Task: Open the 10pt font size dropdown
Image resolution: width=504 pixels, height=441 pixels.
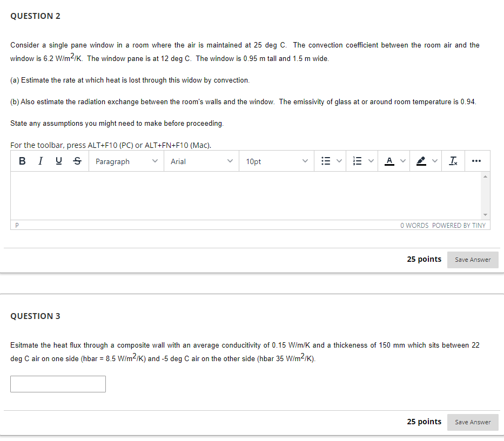Action: pyautogui.click(x=277, y=161)
